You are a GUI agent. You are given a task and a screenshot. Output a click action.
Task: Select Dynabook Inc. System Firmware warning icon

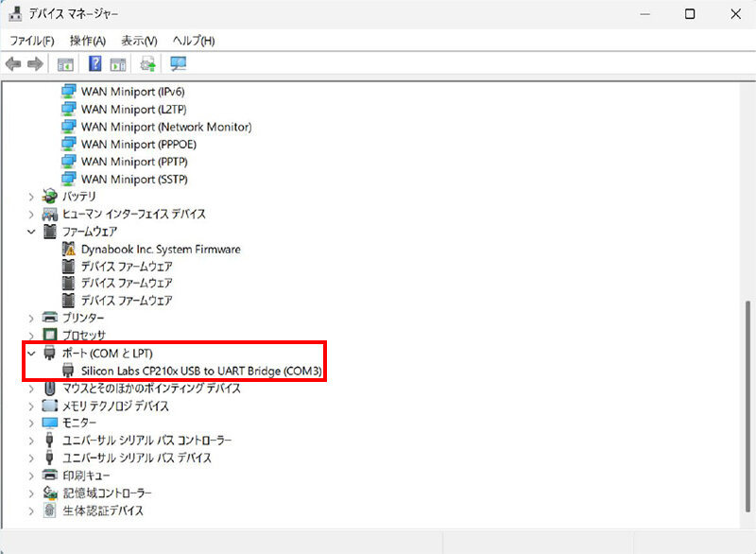tap(68, 249)
